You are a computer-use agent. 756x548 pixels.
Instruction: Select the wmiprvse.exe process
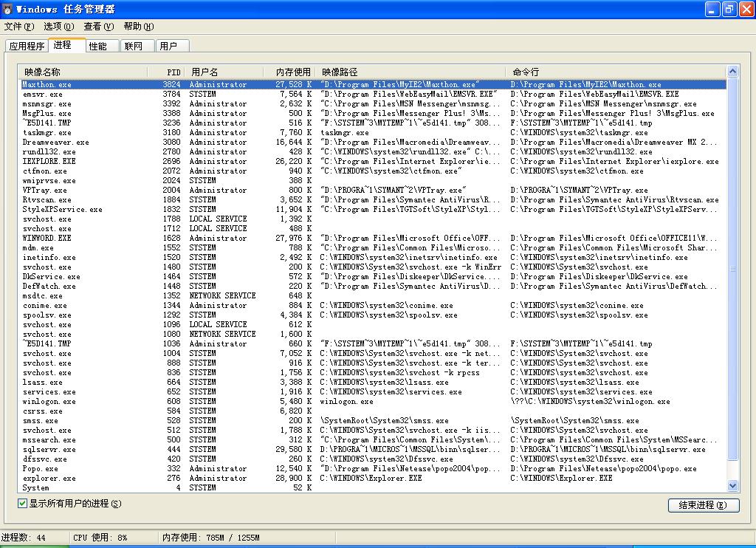[374, 181]
